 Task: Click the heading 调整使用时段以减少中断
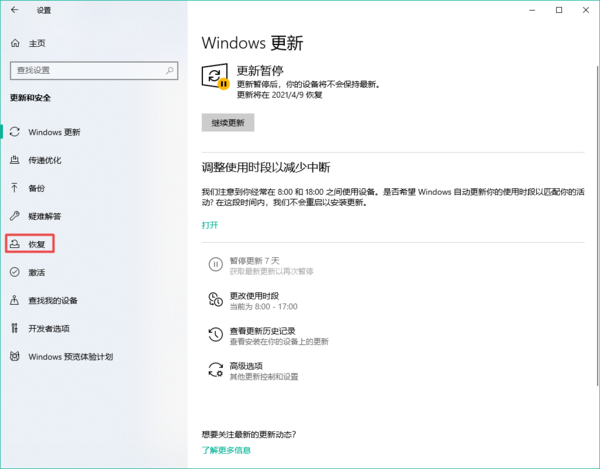point(266,167)
